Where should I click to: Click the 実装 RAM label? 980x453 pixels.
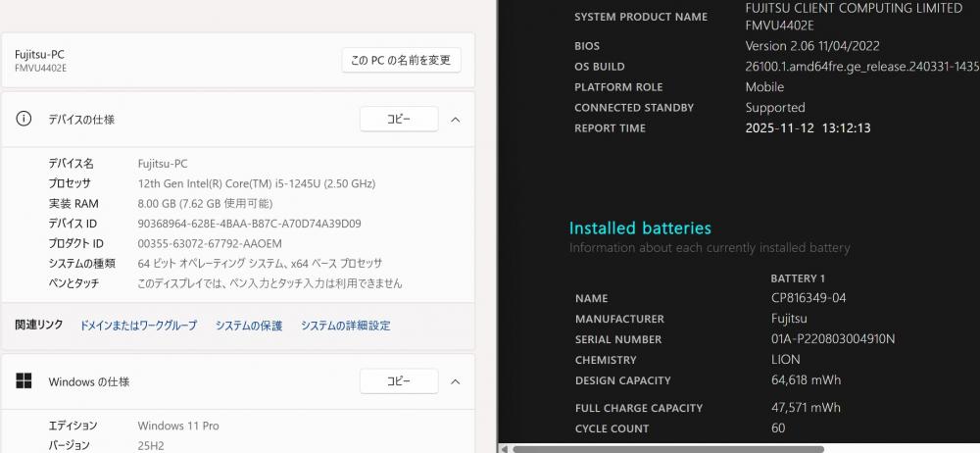click(73, 203)
